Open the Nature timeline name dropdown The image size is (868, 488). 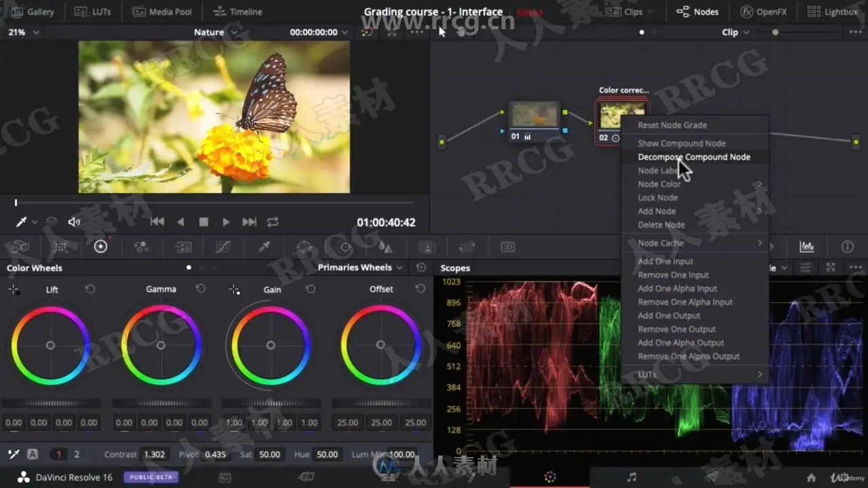[216, 32]
